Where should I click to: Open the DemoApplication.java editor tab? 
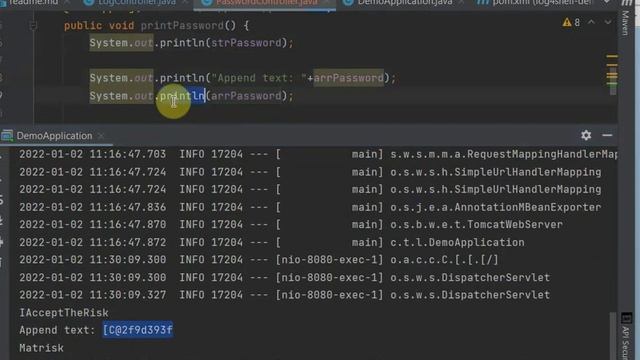coord(404,3)
